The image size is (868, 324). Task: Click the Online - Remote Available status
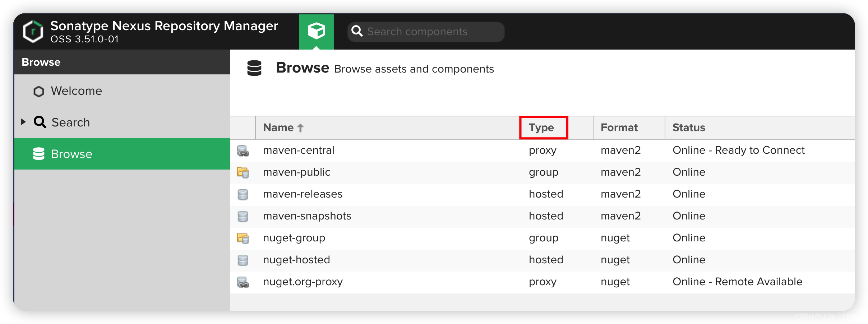(737, 282)
